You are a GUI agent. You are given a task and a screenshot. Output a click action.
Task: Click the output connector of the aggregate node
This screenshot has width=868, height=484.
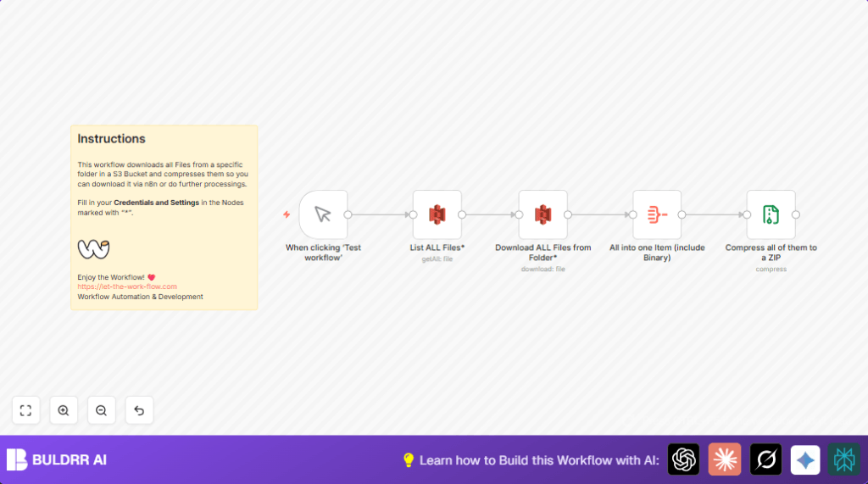[682, 214]
